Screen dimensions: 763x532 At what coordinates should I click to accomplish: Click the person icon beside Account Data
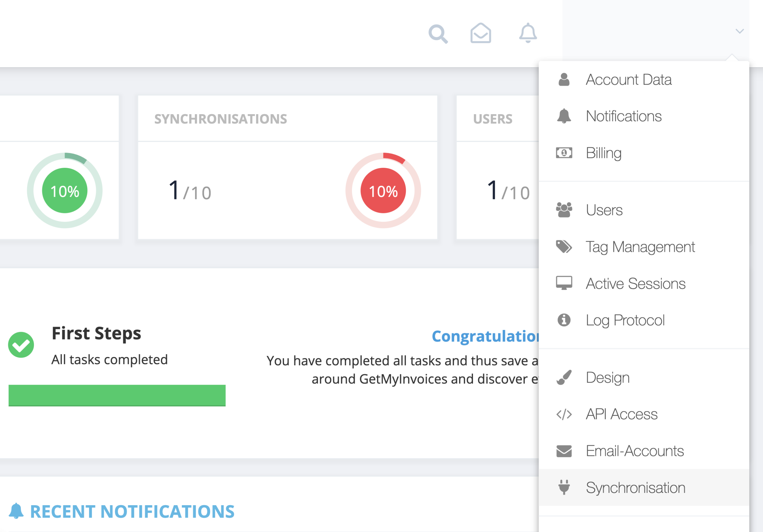(x=564, y=80)
